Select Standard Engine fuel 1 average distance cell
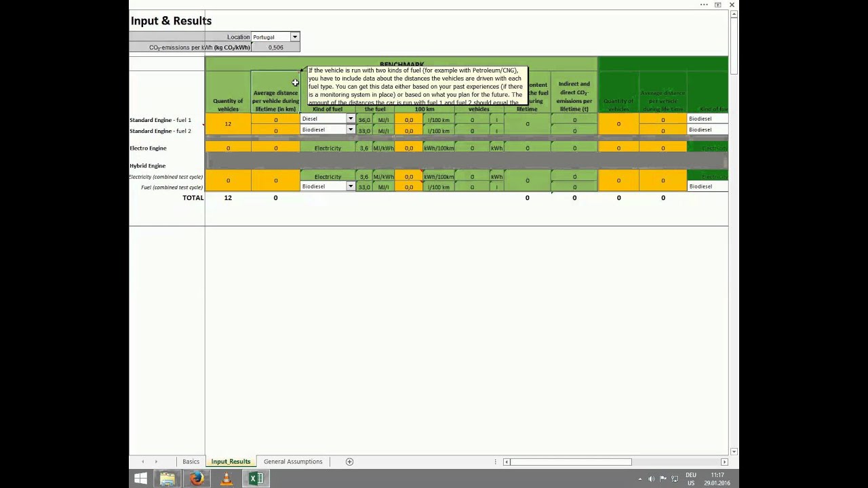Image resolution: width=868 pixels, height=488 pixels. click(275, 120)
